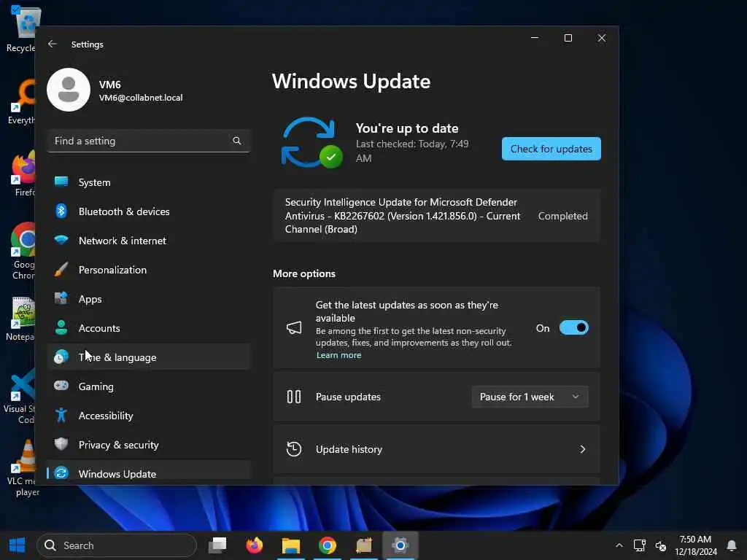Click the Privacy & security shield icon

pos(61,444)
